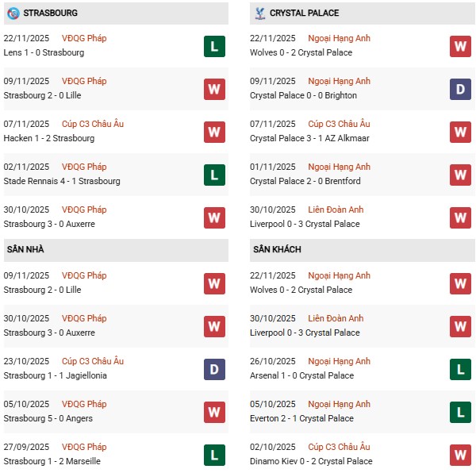
Task: Select the L badge for Strasbourg 1-2 Marseille
Action: tap(213, 455)
